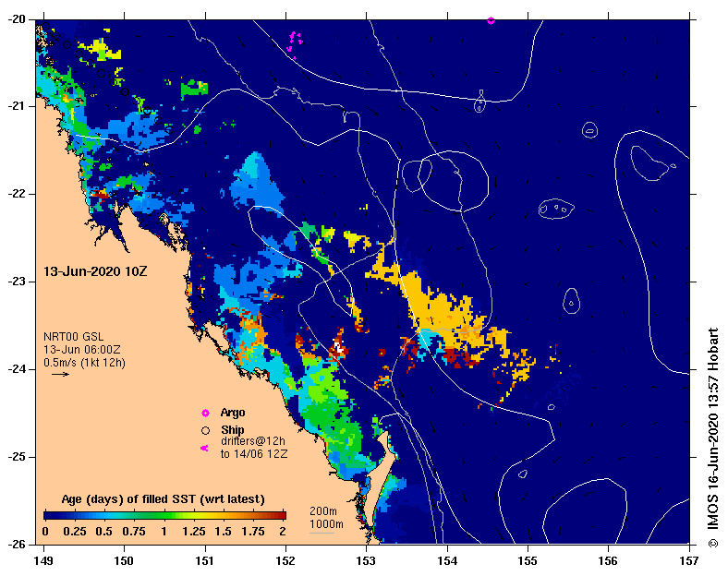Click the Argo magenta marker in legend

click(x=205, y=413)
